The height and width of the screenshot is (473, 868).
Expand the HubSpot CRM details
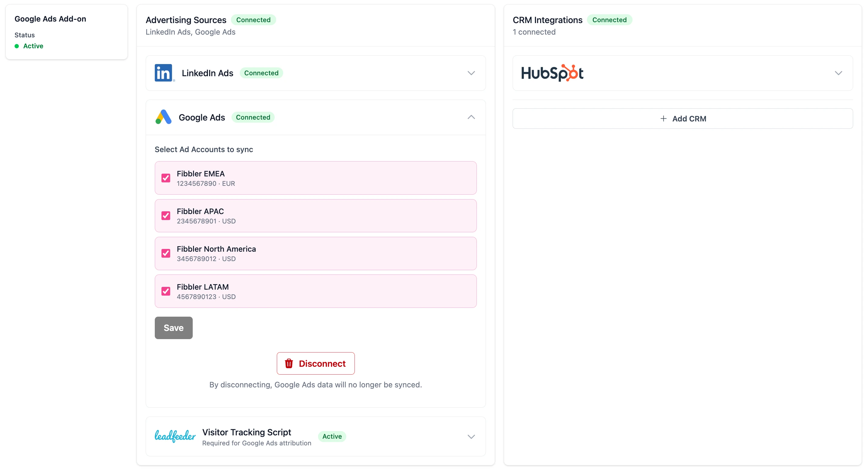(839, 73)
